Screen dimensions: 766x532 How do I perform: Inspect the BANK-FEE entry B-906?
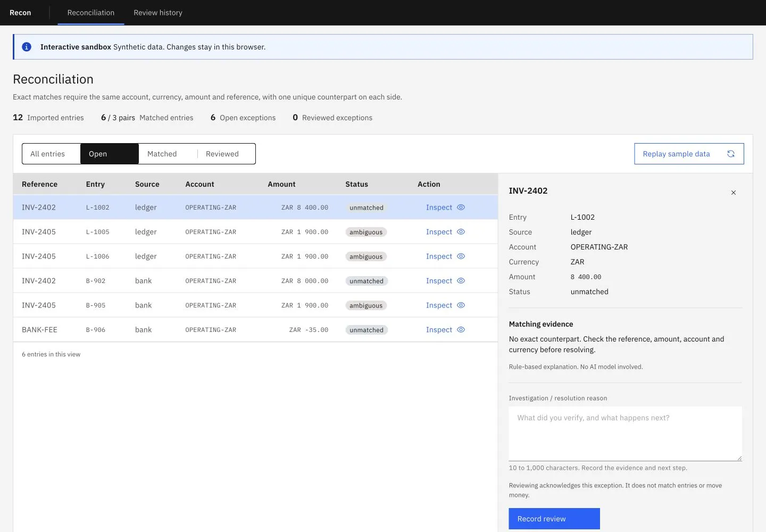tap(445, 330)
